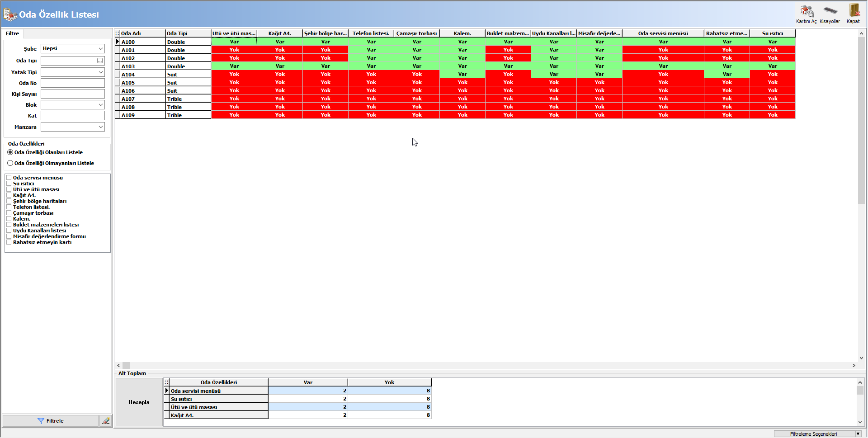868x438 pixels.
Task: Check the Kağıt A4. checkbox
Action: click(9, 195)
